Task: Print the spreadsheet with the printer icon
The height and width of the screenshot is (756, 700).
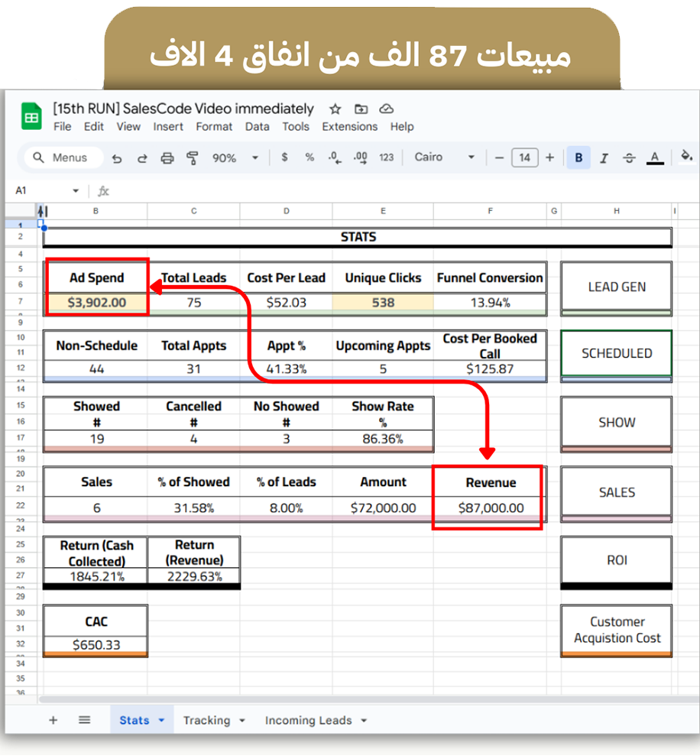Action: pyautogui.click(x=167, y=158)
